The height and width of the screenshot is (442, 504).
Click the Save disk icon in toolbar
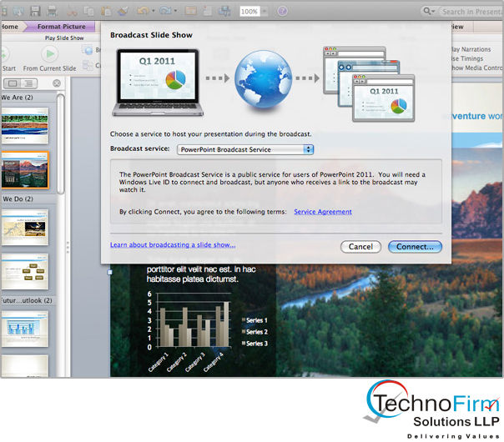point(35,11)
